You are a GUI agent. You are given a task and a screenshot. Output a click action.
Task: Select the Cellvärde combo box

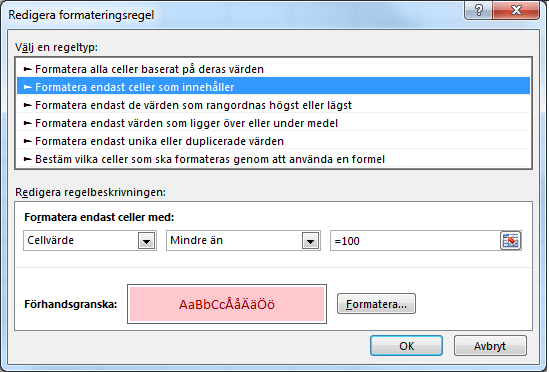pyautogui.click(x=90, y=241)
